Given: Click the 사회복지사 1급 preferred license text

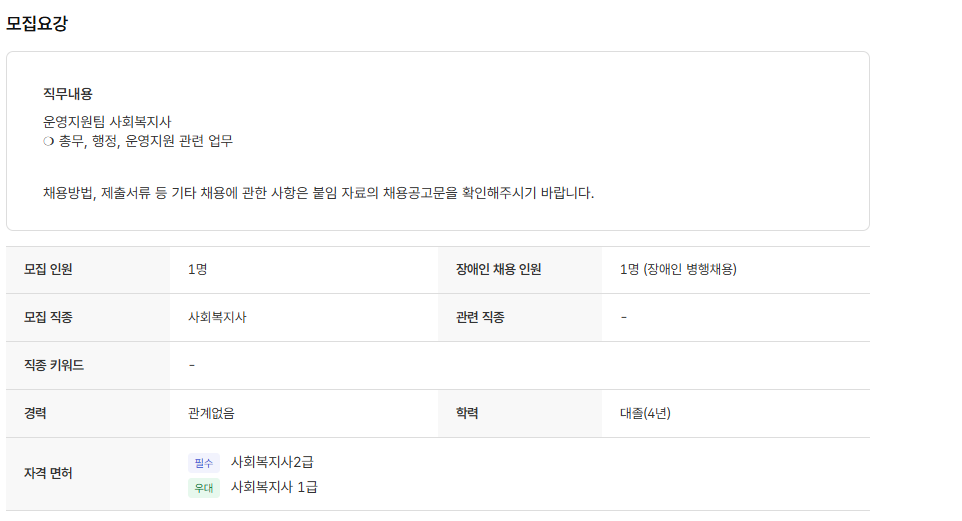Looking at the screenshot, I should 275,487.
